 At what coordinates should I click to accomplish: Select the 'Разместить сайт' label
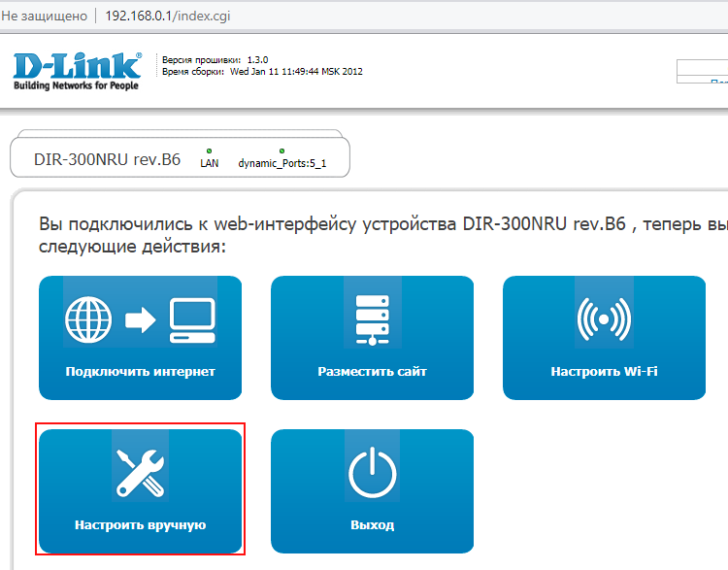click(373, 372)
